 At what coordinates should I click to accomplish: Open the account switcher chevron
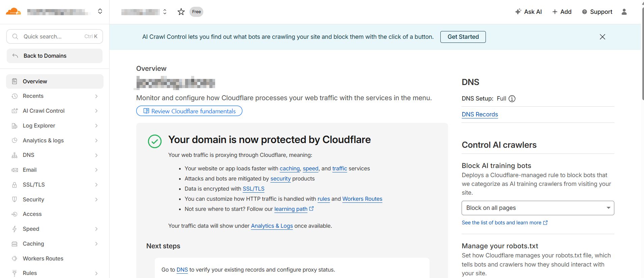click(100, 11)
